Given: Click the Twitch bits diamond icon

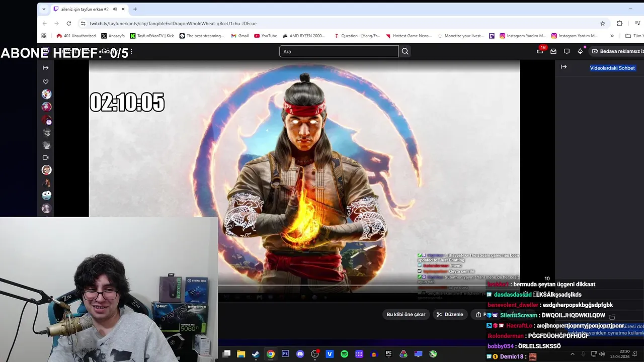Looking at the screenshot, I should [x=580, y=51].
